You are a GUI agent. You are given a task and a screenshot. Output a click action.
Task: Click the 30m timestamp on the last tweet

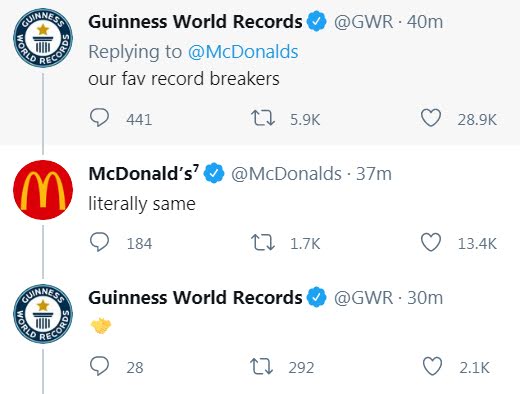point(425,298)
